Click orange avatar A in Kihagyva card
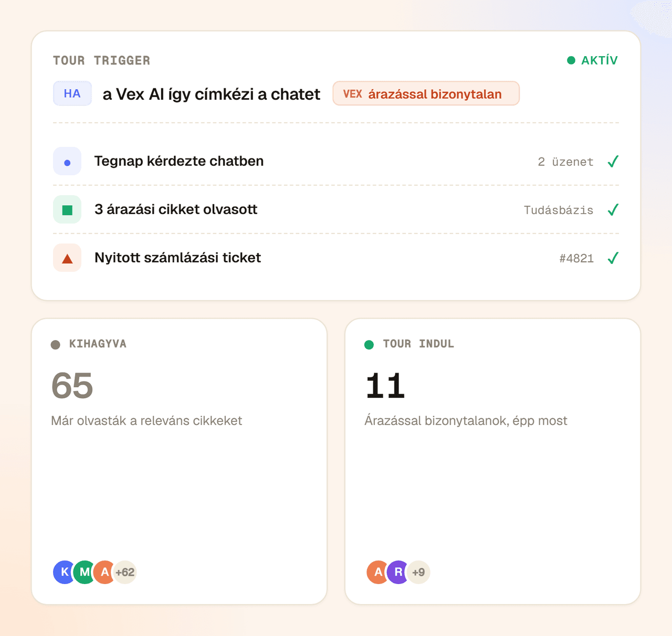This screenshot has height=636, width=672. point(105,572)
